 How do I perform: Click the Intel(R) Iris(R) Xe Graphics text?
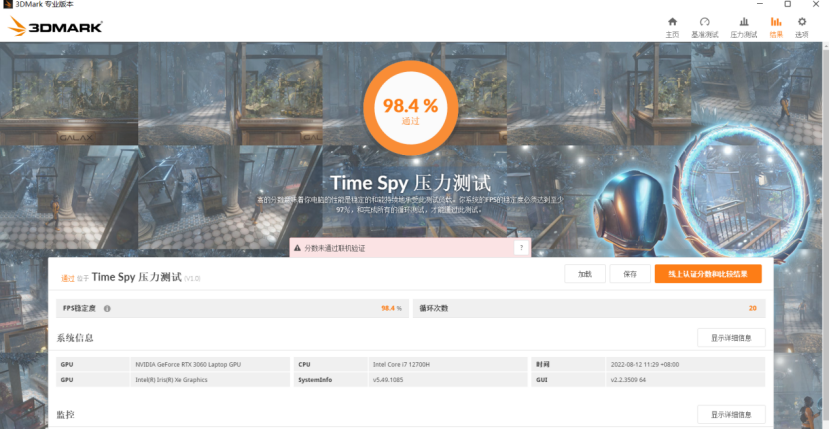pyautogui.click(x=171, y=380)
